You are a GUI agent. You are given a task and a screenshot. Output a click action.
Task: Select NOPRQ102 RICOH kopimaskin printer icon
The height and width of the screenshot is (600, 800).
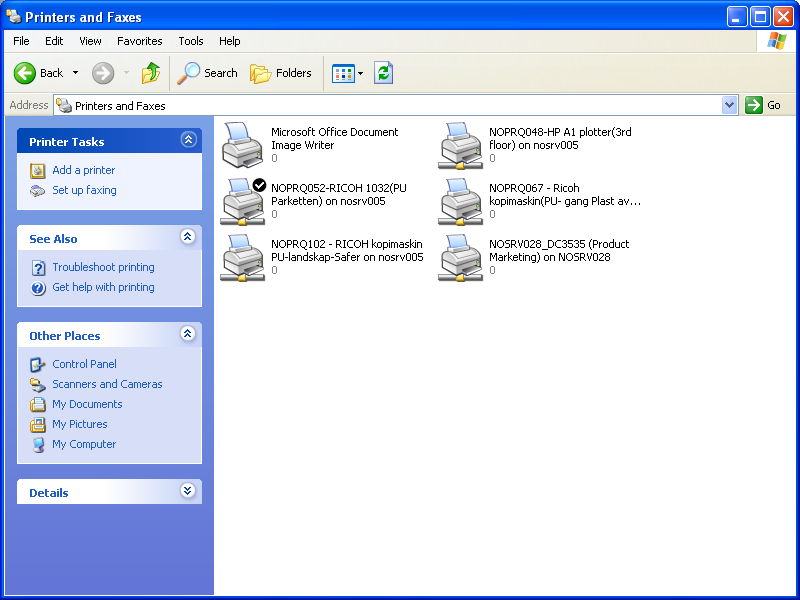pos(242,256)
